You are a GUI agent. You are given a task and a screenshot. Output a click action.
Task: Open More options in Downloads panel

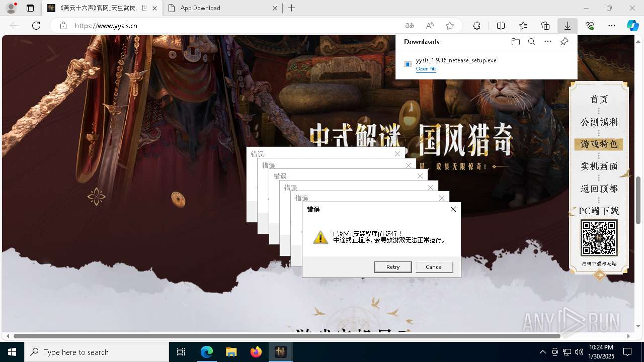548,42
